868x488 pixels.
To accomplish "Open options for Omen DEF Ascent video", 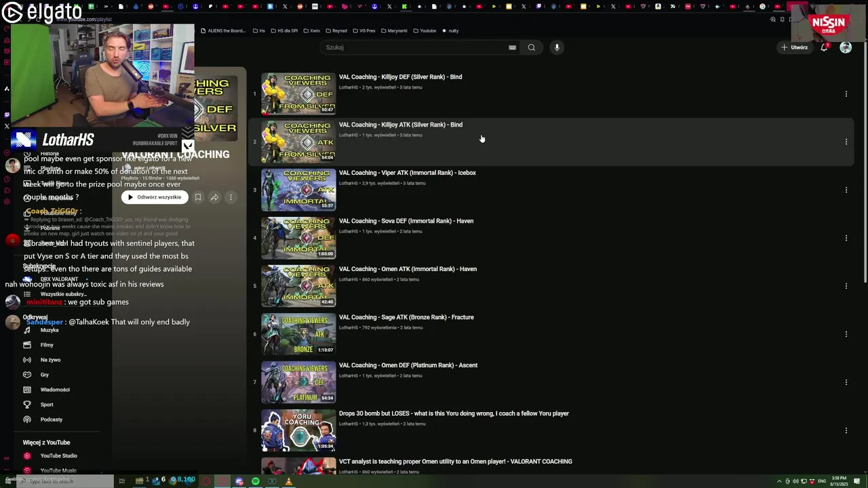I will [846, 382].
